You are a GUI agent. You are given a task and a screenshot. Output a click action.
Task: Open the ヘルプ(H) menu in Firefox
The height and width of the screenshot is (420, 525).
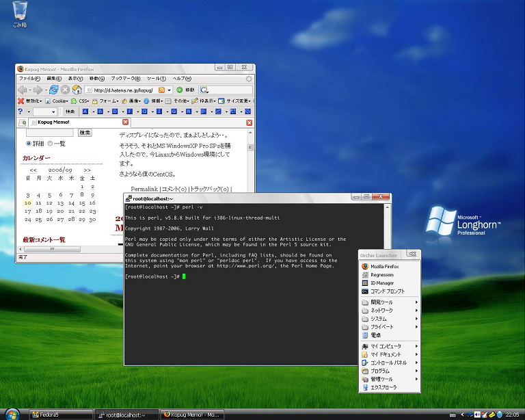point(182,79)
